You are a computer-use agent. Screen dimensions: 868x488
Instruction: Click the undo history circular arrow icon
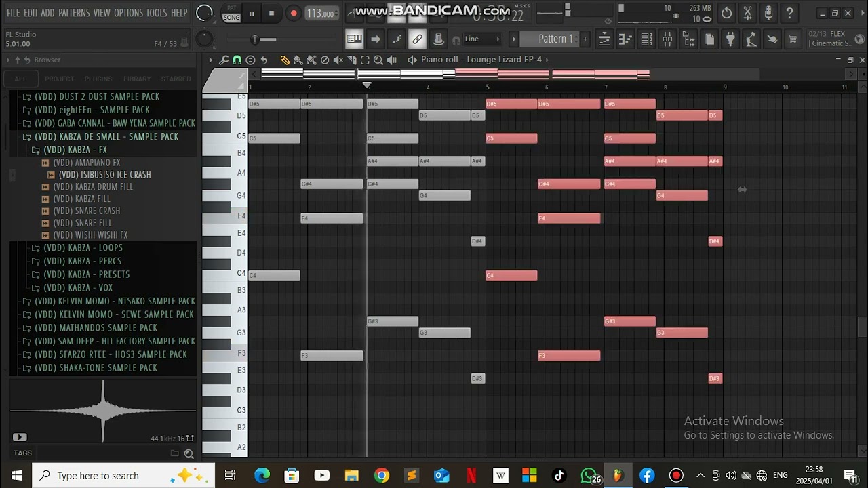(727, 13)
